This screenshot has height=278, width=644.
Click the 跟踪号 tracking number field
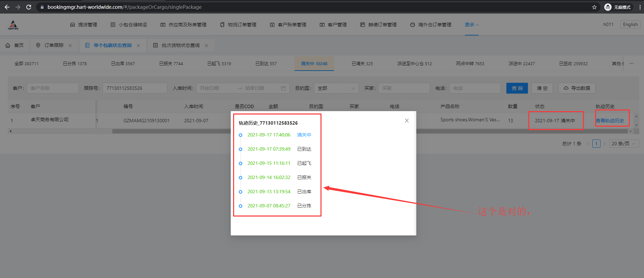[135, 88]
